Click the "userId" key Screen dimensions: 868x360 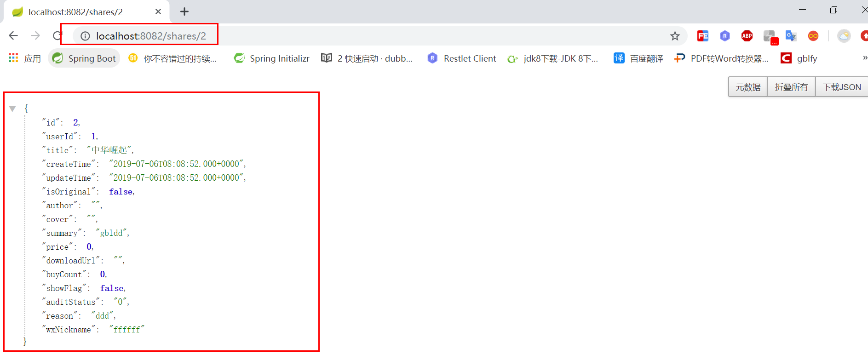[60, 136]
